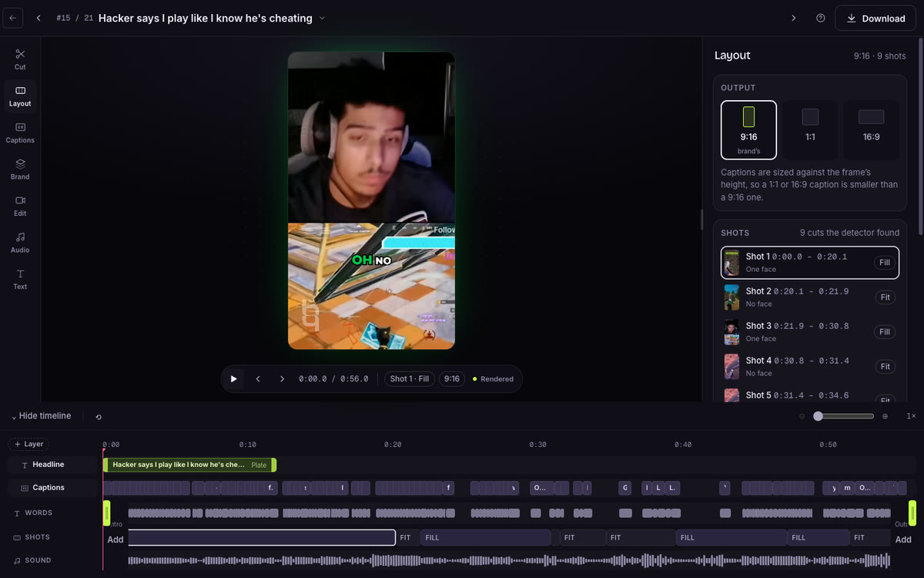Add an outro with the right Add button
This screenshot has height=578, width=924.
(903, 539)
